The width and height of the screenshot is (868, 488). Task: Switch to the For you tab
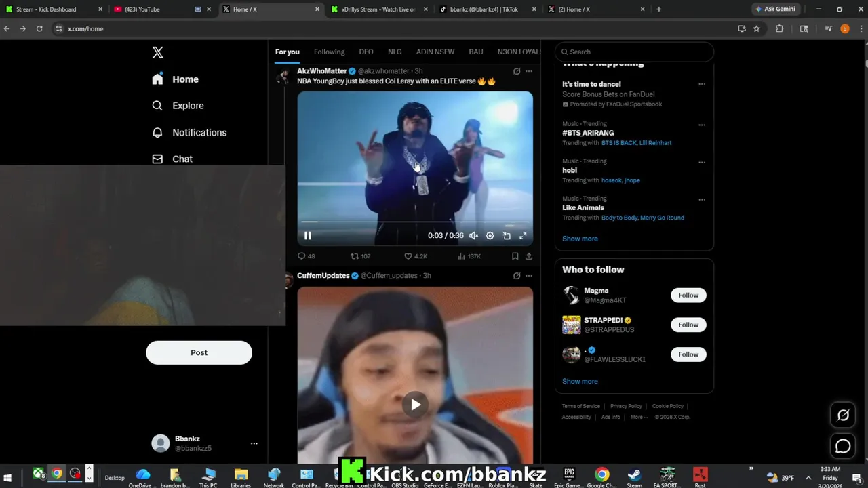(287, 52)
